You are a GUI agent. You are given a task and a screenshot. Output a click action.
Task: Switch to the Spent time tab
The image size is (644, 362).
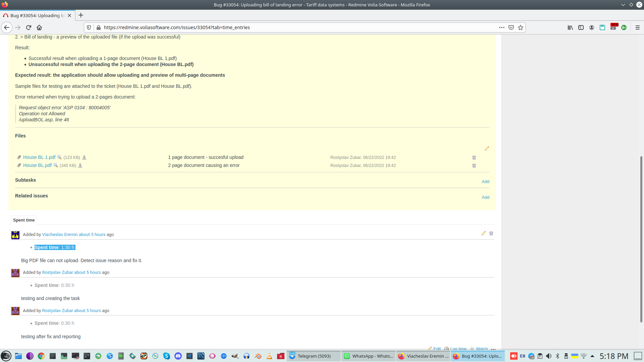point(24,220)
